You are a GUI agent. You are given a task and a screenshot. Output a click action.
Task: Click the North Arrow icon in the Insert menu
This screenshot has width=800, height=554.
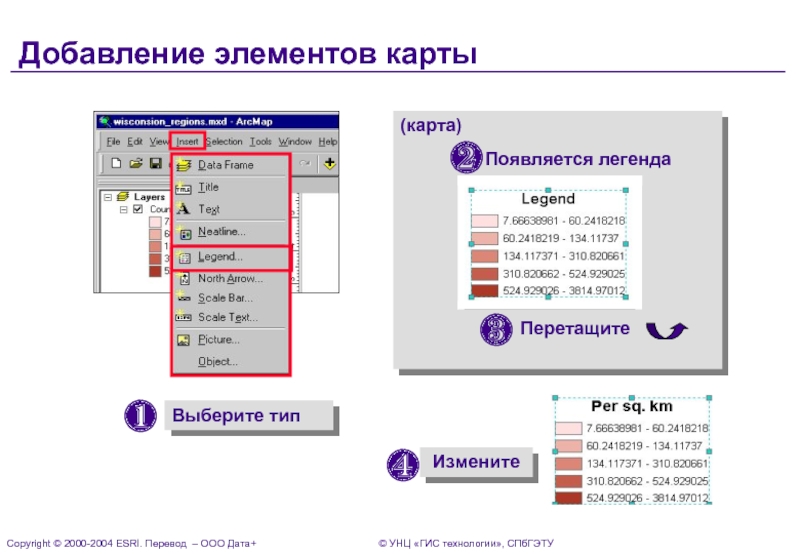184,279
